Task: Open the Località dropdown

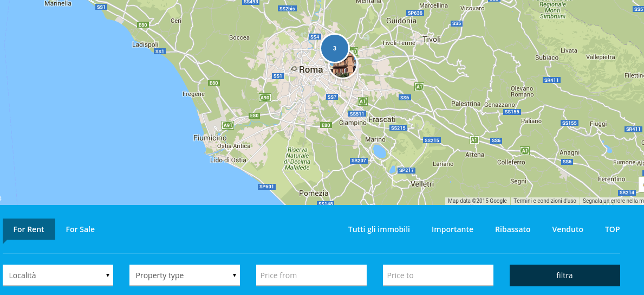Action: [58, 275]
